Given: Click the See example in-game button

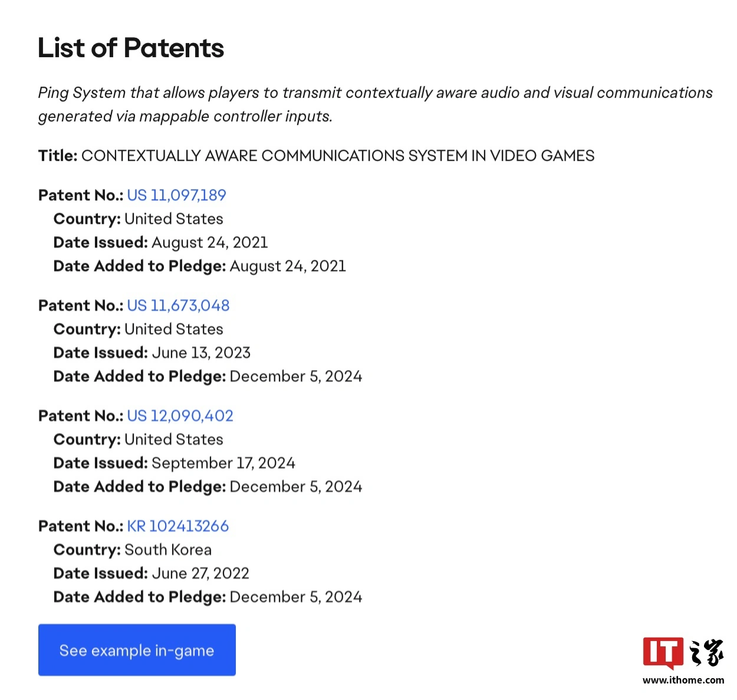Looking at the screenshot, I should pyautogui.click(x=137, y=650).
